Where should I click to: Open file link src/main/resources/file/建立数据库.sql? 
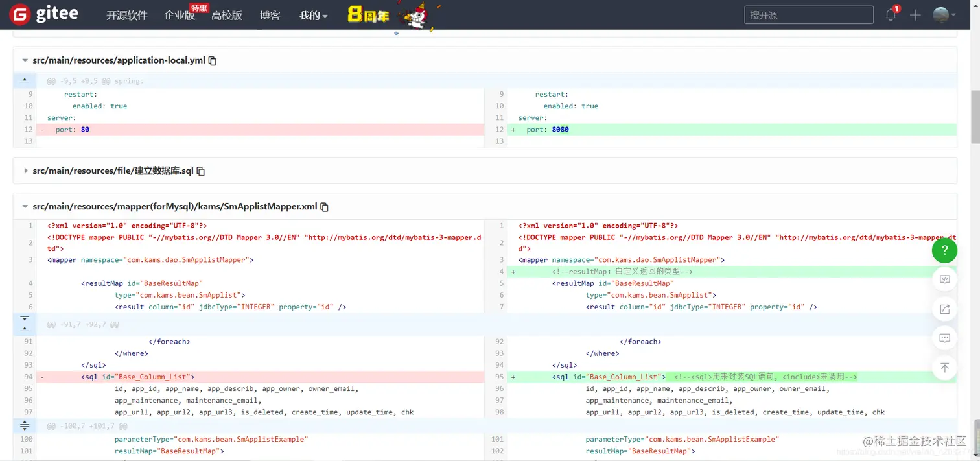(113, 171)
